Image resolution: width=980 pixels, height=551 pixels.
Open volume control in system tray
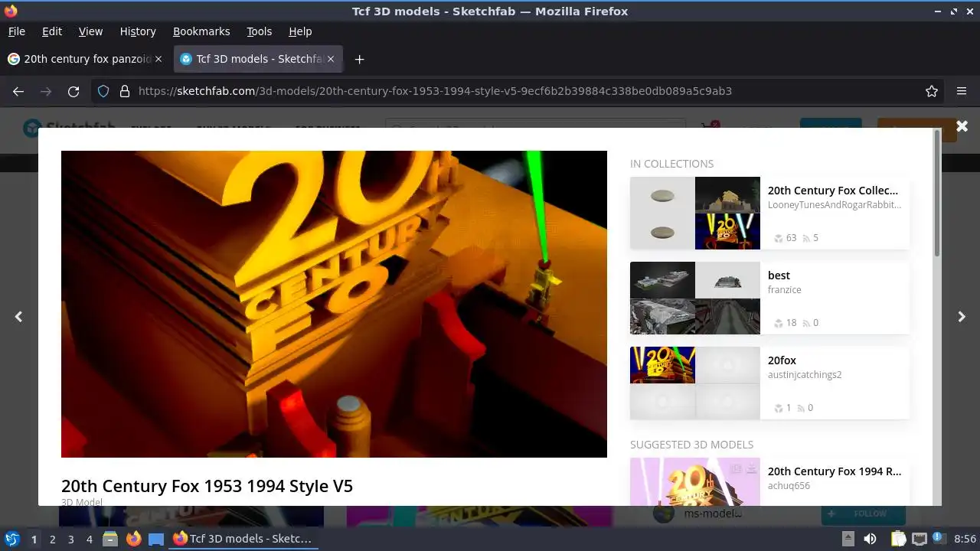[870, 539]
